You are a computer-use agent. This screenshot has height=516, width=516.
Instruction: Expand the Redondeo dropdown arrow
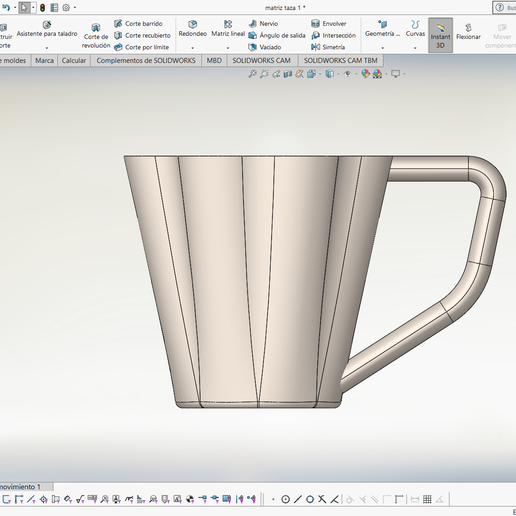click(x=192, y=48)
